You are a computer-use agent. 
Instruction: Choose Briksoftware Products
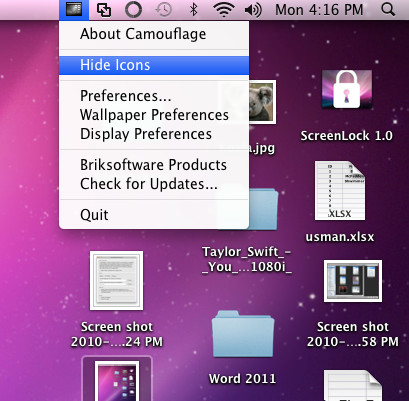[x=154, y=165]
